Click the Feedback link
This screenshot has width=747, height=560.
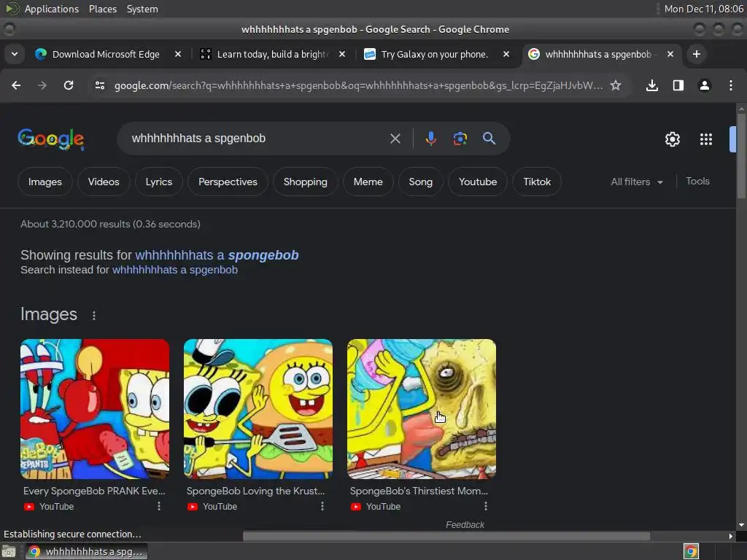point(465,525)
